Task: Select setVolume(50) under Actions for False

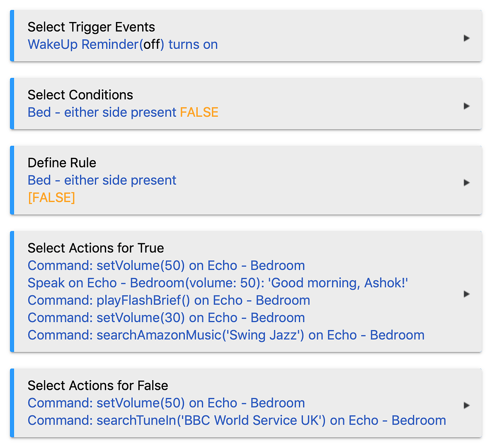Action: click(166, 403)
